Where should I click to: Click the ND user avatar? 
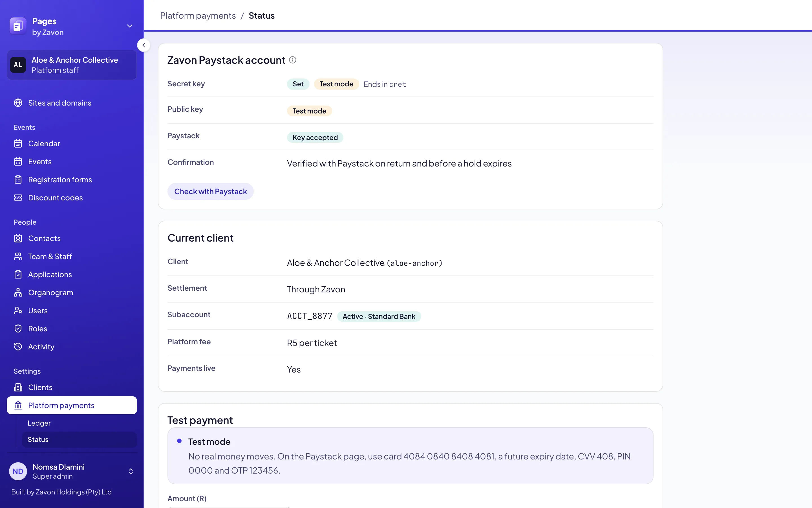18,471
